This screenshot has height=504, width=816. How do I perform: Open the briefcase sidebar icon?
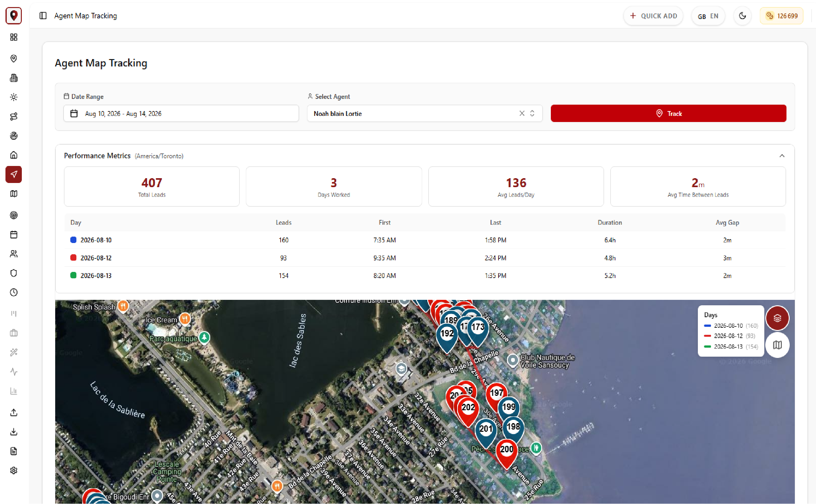pyautogui.click(x=14, y=333)
